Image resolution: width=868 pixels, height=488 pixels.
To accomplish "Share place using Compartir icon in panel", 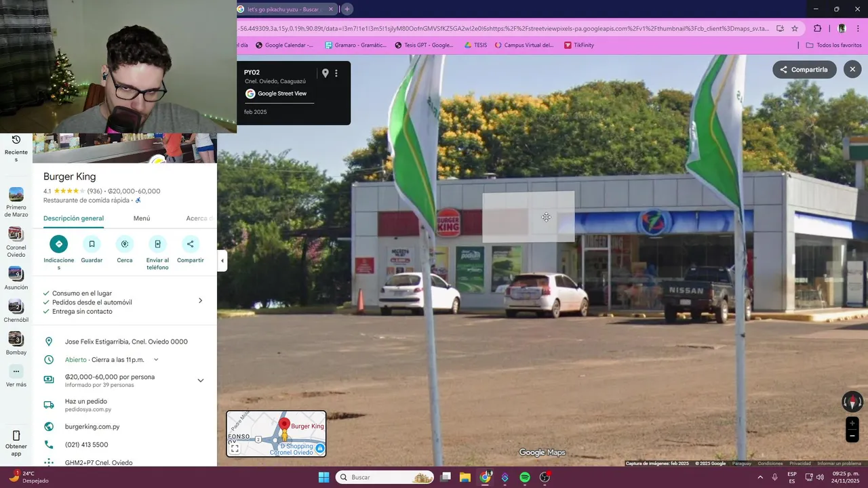I will [x=190, y=244].
